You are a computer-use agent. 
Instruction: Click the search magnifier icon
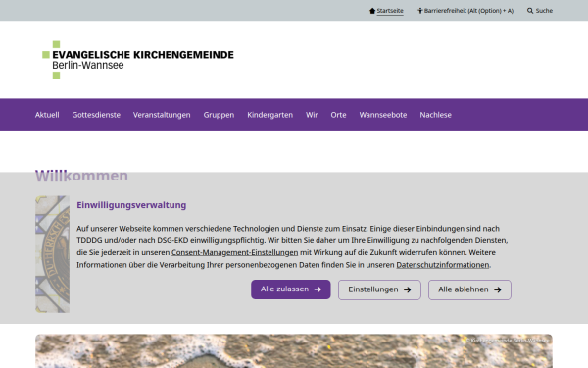[x=530, y=11]
